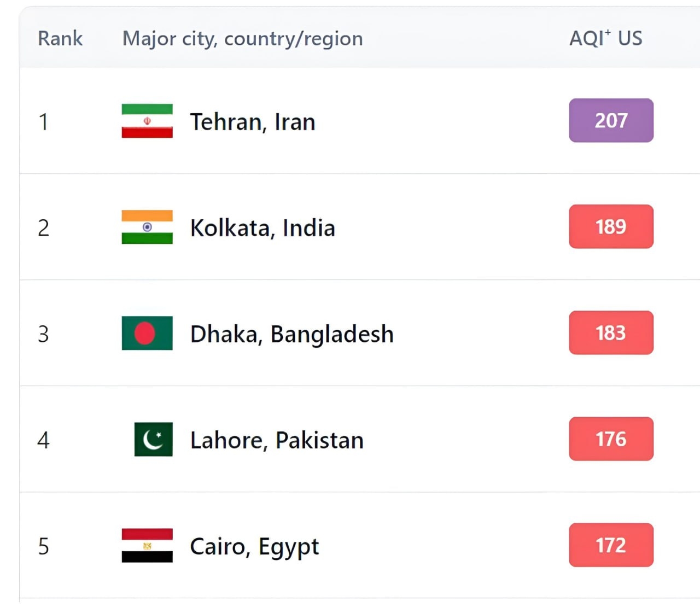
Task: Select the Dhaka, Bangladesh entry
Action: tap(291, 334)
